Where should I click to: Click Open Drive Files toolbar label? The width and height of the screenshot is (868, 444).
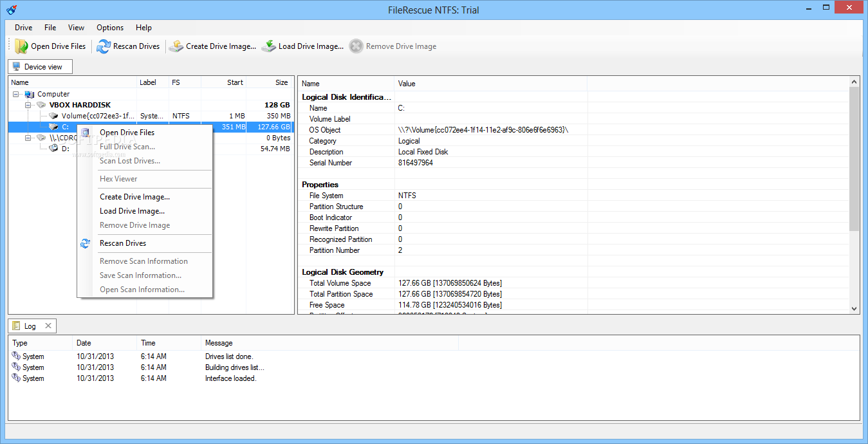click(x=59, y=46)
